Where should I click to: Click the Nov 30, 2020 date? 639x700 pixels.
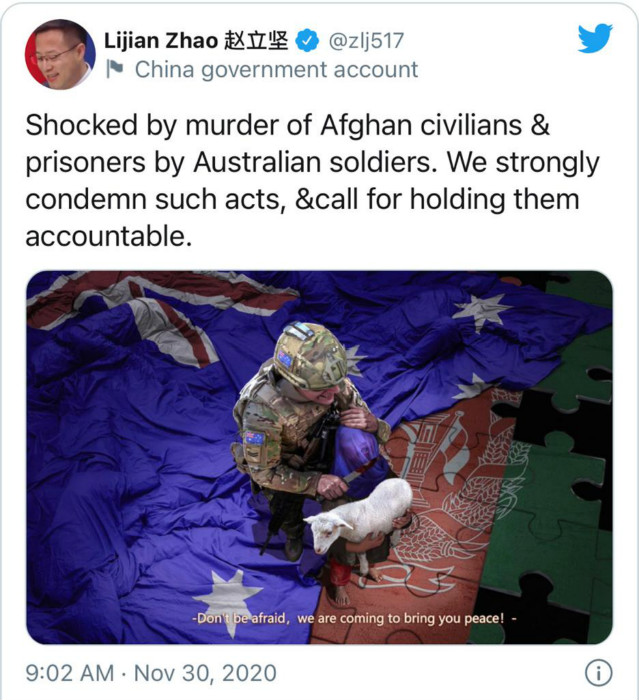[205, 673]
